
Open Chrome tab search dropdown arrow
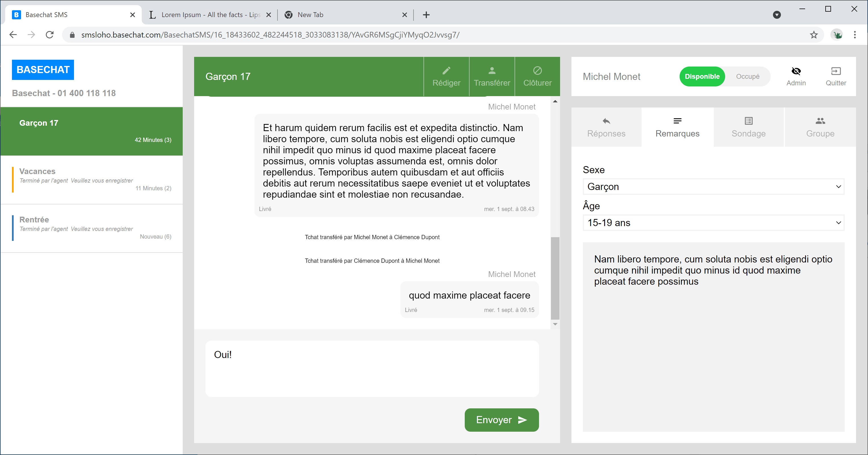click(777, 15)
